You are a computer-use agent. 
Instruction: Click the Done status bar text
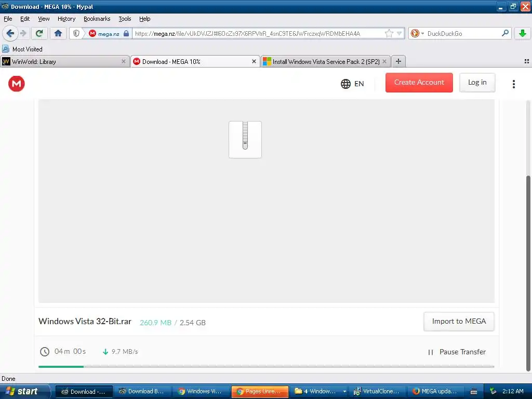tap(8, 379)
